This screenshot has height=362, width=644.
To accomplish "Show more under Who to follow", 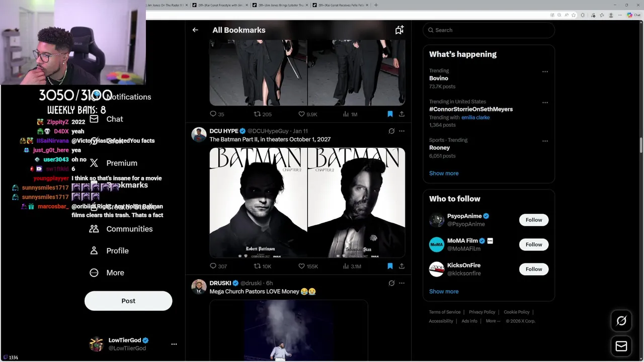I will 444,292.
